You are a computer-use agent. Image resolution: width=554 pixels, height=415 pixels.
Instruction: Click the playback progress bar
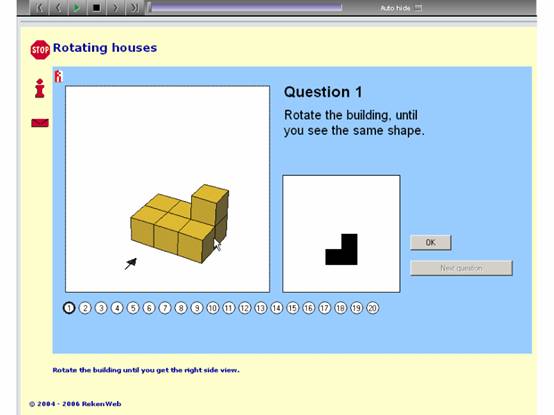point(245,7)
